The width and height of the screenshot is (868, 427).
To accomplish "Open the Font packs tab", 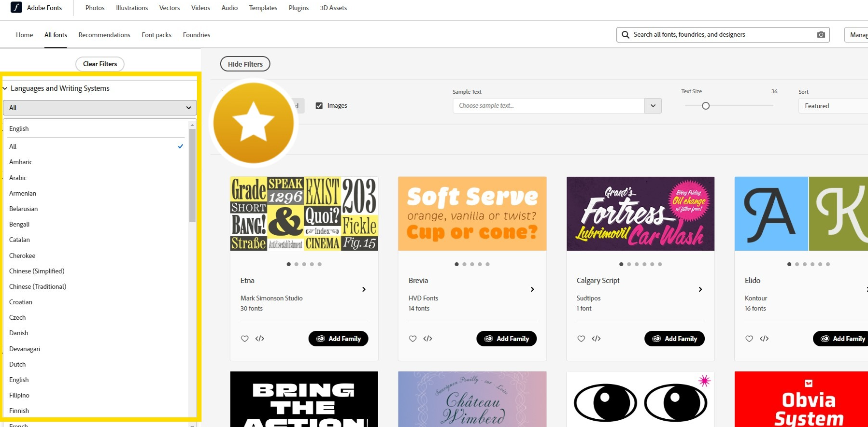I will click(157, 35).
